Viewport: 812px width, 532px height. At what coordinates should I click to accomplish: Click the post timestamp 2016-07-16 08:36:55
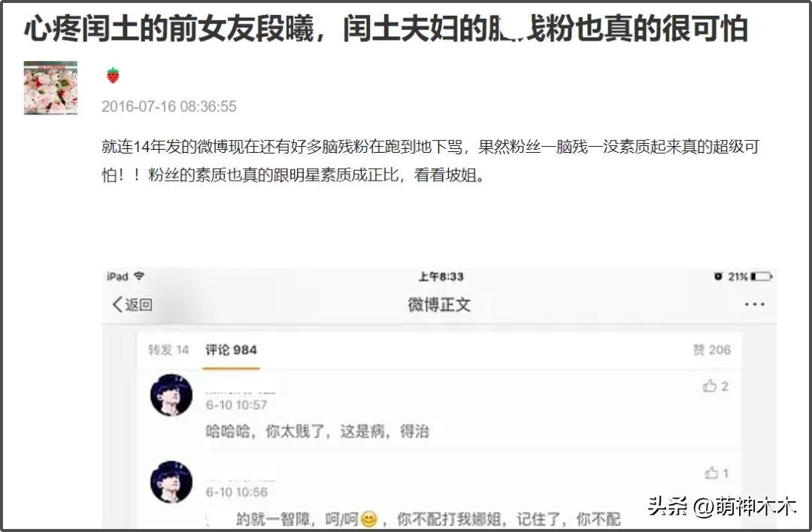[169, 106]
